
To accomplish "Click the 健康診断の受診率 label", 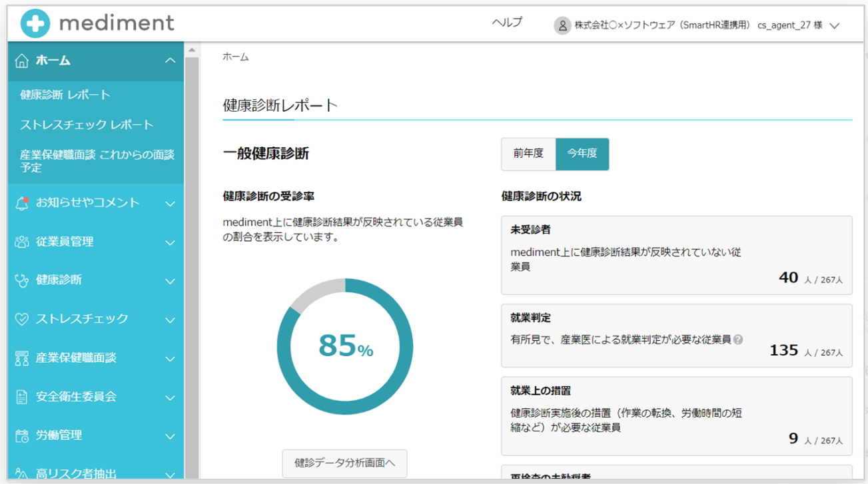I will (x=268, y=196).
